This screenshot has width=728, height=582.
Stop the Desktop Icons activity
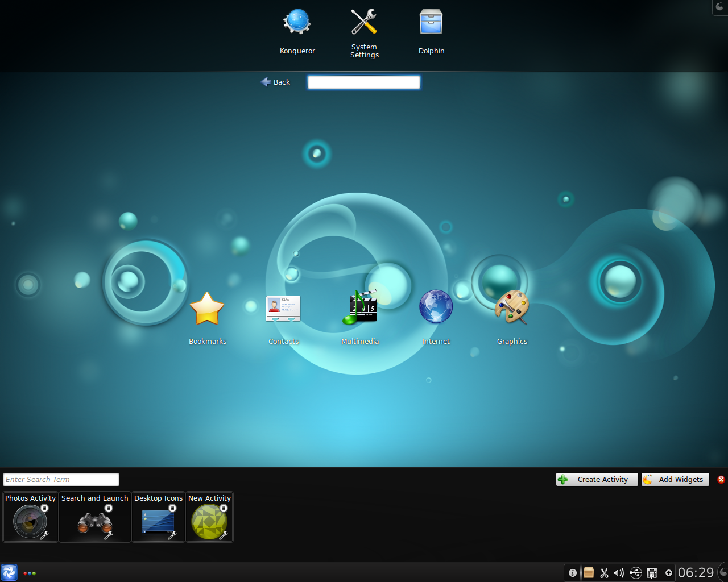tap(172, 508)
